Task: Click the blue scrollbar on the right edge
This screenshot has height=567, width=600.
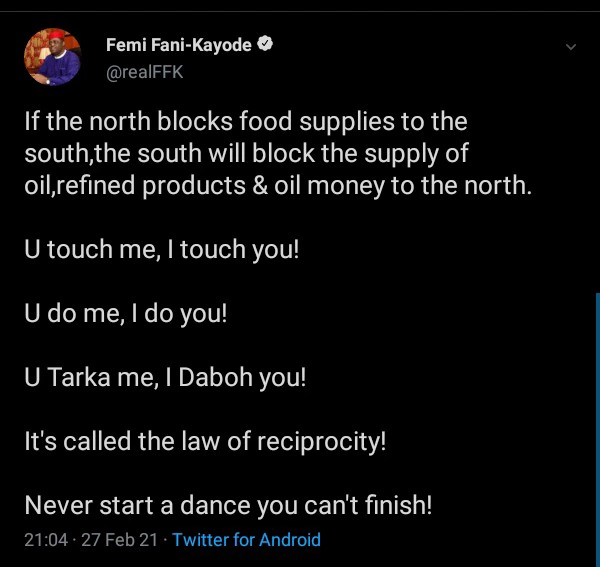Action: pyautogui.click(x=597, y=420)
